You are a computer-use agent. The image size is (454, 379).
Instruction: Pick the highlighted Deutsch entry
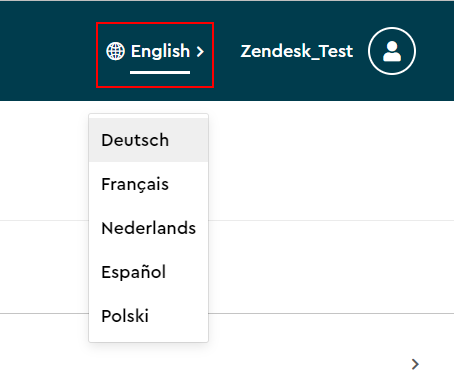pos(148,140)
